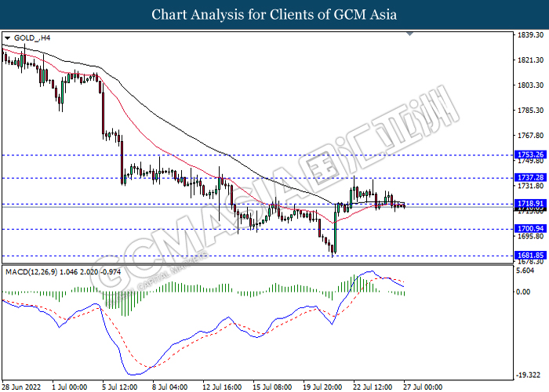Click the 22 Jul 12:00 time label
549x392 pixels.
[373, 387]
